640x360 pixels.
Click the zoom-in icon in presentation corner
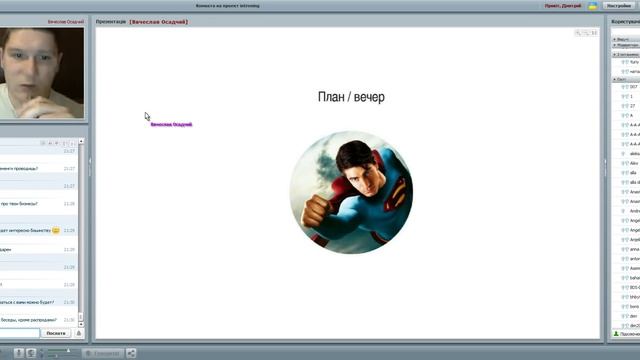point(578,33)
